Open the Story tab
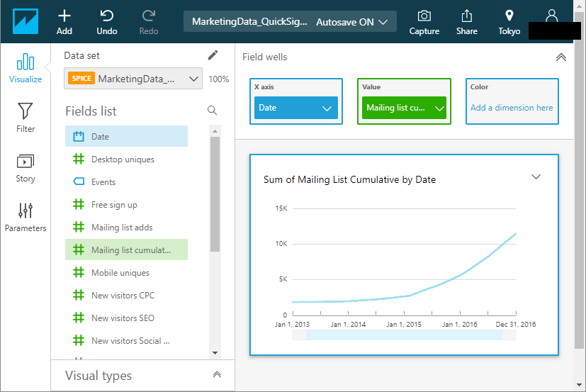Image resolution: width=586 pixels, height=392 pixels. click(x=26, y=167)
